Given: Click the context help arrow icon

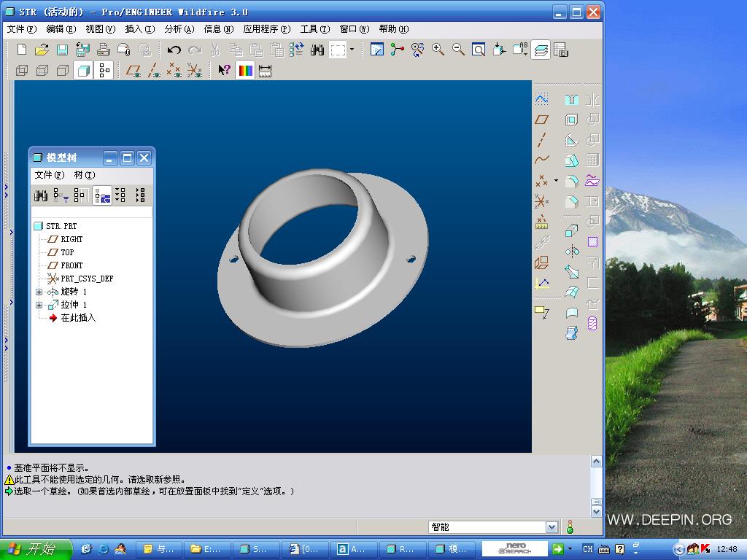Looking at the screenshot, I should click(x=224, y=71).
